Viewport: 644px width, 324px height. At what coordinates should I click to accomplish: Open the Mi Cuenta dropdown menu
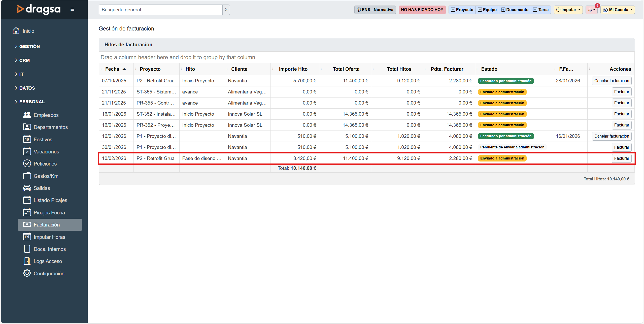tap(617, 10)
